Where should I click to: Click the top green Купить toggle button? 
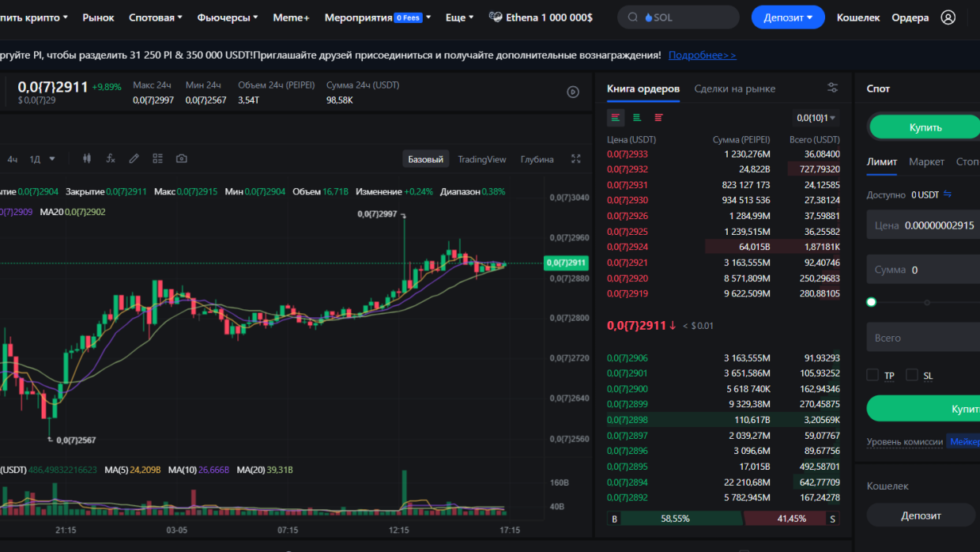click(x=925, y=127)
